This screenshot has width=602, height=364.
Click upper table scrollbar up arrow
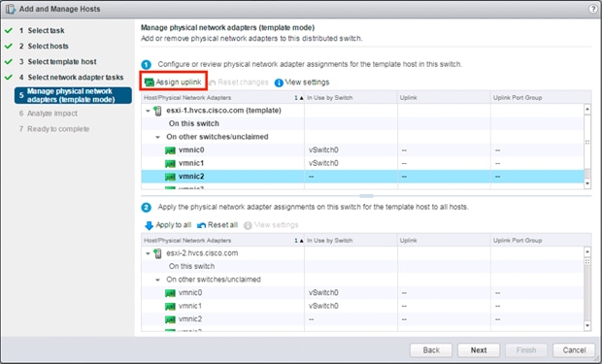tap(587, 109)
